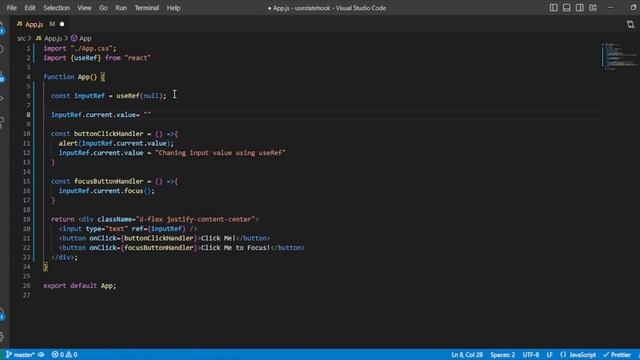Click the braces icon before JavaScript
This screenshot has height=360, width=640.
(x=563, y=355)
